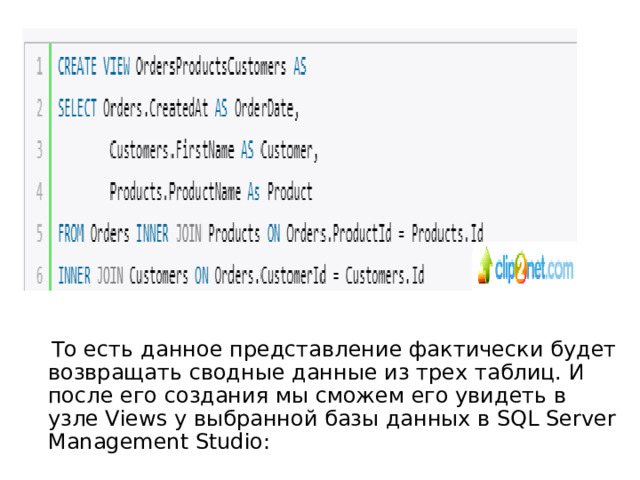Select line number 4 in the gutter
Image resolution: width=640 pixels, height=480 pixels.
click(38, 192)
